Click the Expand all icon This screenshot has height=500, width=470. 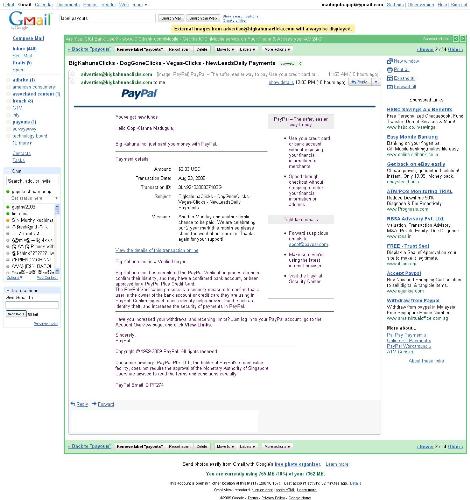(390, 78)
